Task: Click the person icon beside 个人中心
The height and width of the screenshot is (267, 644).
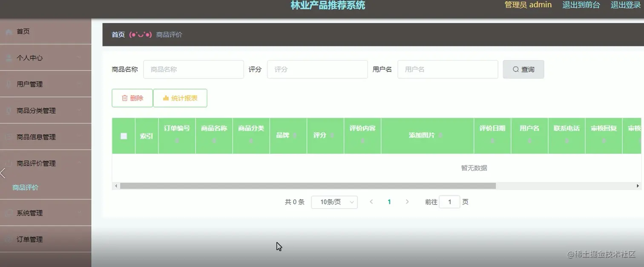Action: (x=9, y=58)
